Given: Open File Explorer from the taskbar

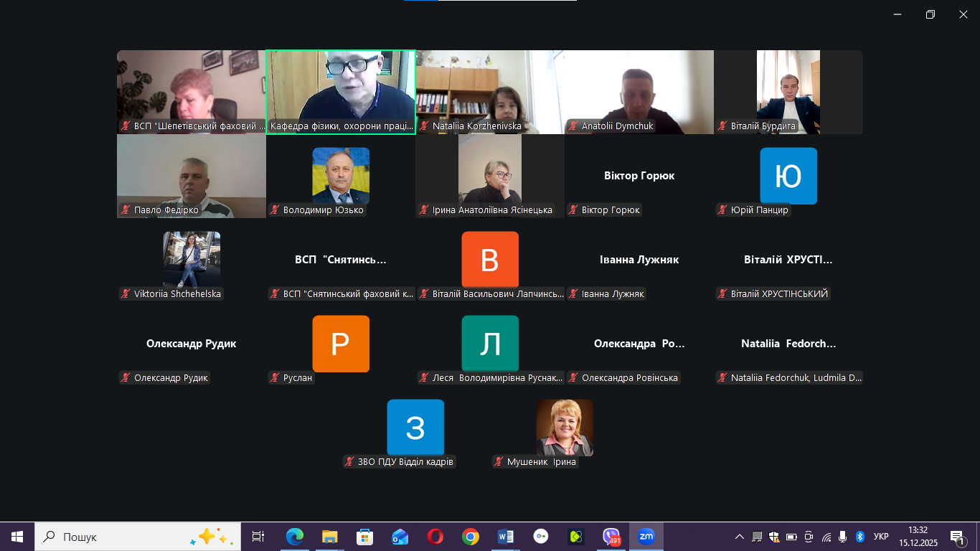Looking at the screenshot, I should pyautogui.click(x=330, y=537).
